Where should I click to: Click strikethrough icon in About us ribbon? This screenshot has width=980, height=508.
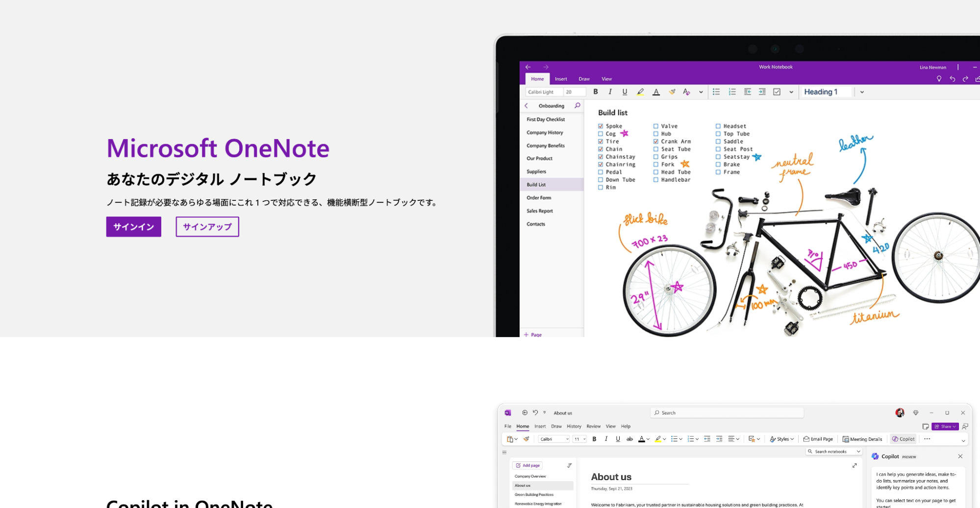click(x=629, y=439)
